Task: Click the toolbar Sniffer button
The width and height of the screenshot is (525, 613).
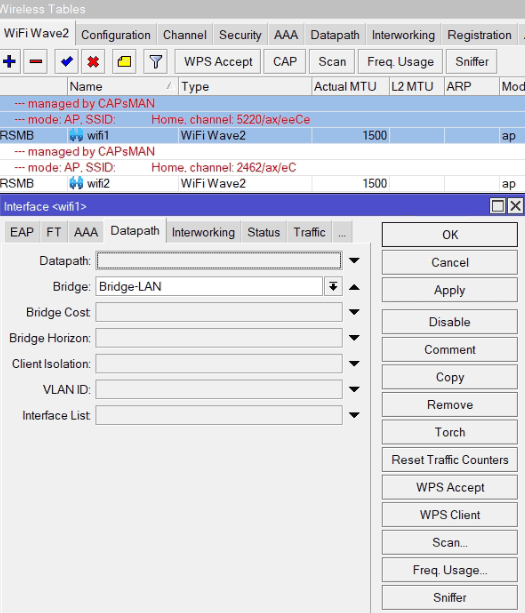Action: pos(472,61)
